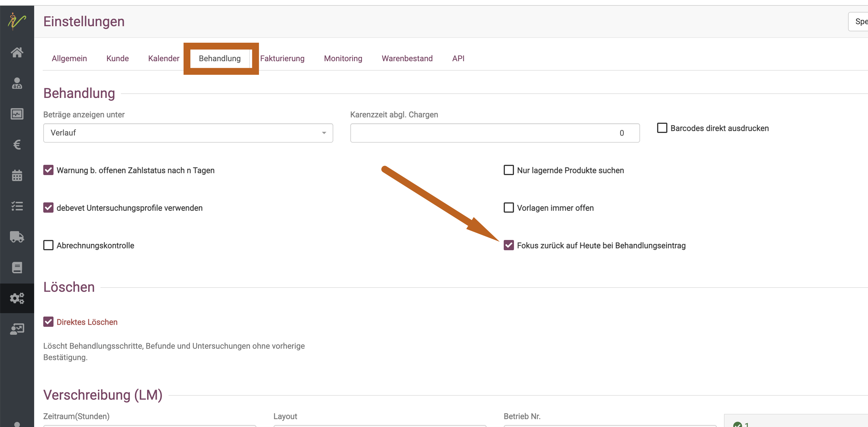Enable Abrechnungskontrolle checkbox
868x427 pixels.
pos(48,245)
